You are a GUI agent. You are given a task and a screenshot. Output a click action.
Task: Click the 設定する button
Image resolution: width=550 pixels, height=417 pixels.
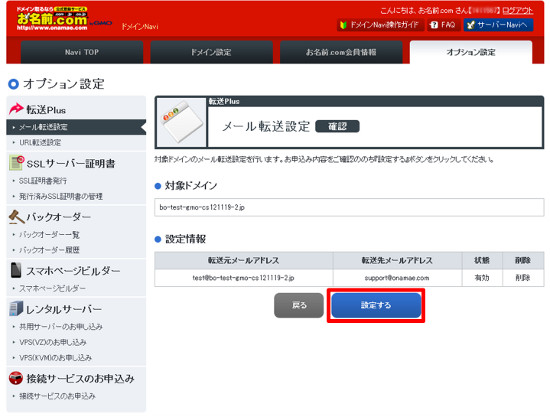click(376, 305)
